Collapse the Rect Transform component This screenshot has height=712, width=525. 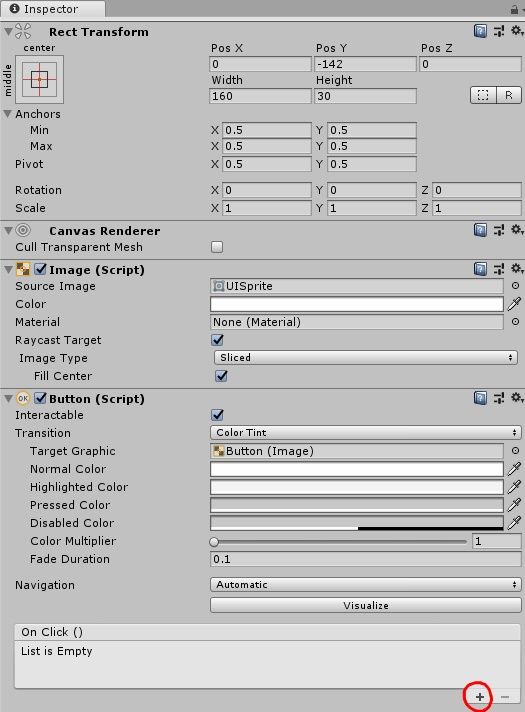[x=8, y=32]
